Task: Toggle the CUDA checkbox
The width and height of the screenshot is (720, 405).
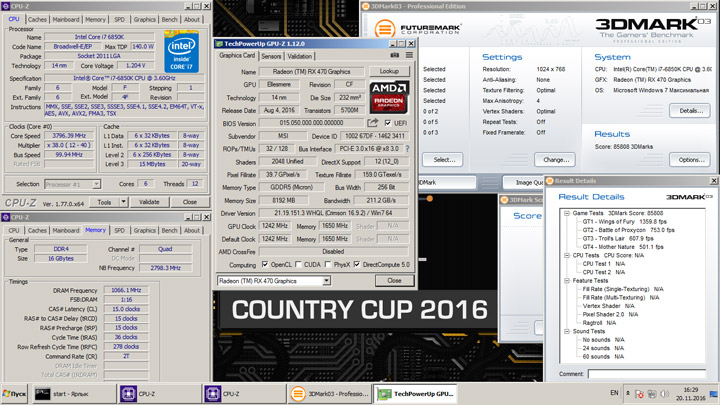Action: (x=298, y=264)
